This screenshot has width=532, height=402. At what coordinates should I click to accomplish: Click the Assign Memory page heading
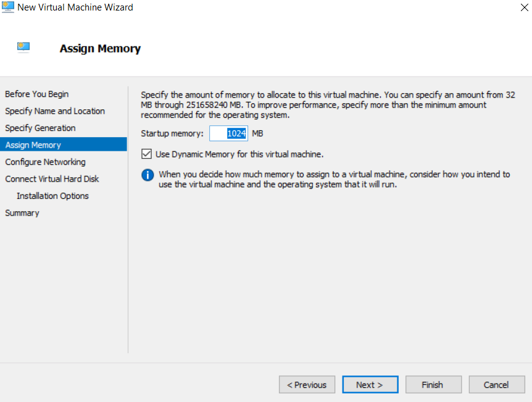pyautogui.click(x=100, y=48)
